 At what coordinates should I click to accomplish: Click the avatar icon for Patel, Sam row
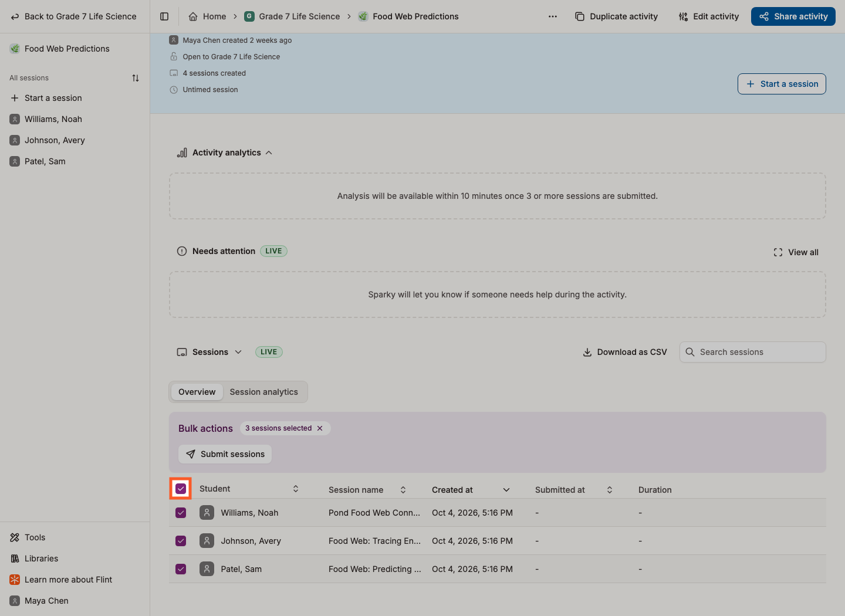pos(207,569)
